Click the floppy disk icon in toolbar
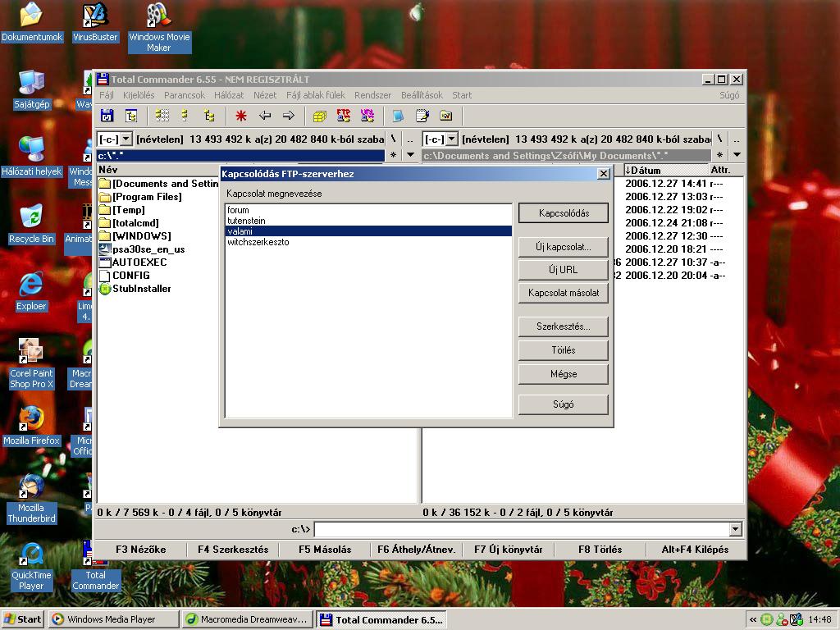The width and height of the screenshot is (840, 630). (x=107, y=116)
